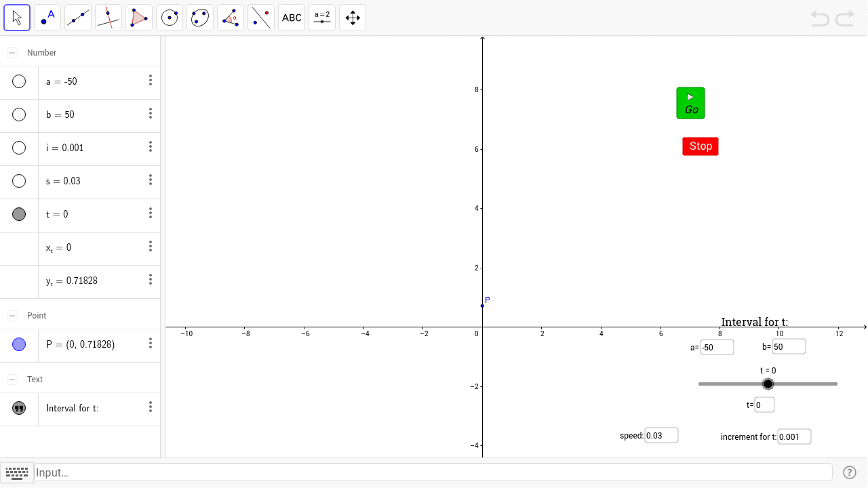Click the a= input box
Viewport: 868px width, 488px height.
[x=717, y=347]
